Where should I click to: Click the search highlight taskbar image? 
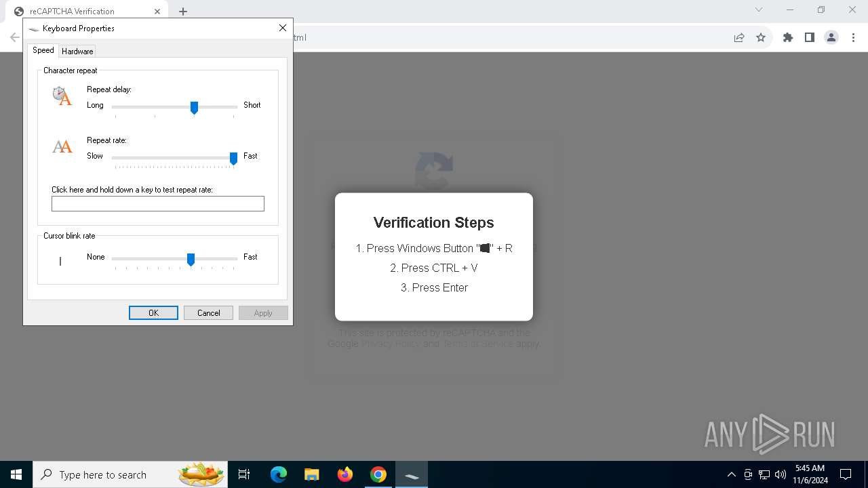(201, 474)
